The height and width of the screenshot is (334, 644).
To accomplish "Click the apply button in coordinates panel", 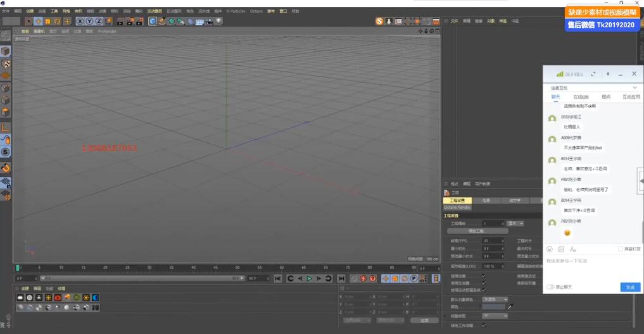I will (424, 321).
